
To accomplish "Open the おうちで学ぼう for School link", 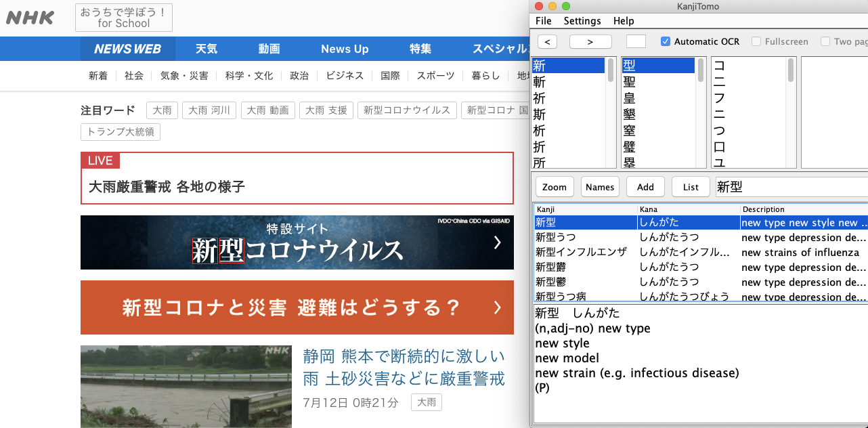I will 124,18.
